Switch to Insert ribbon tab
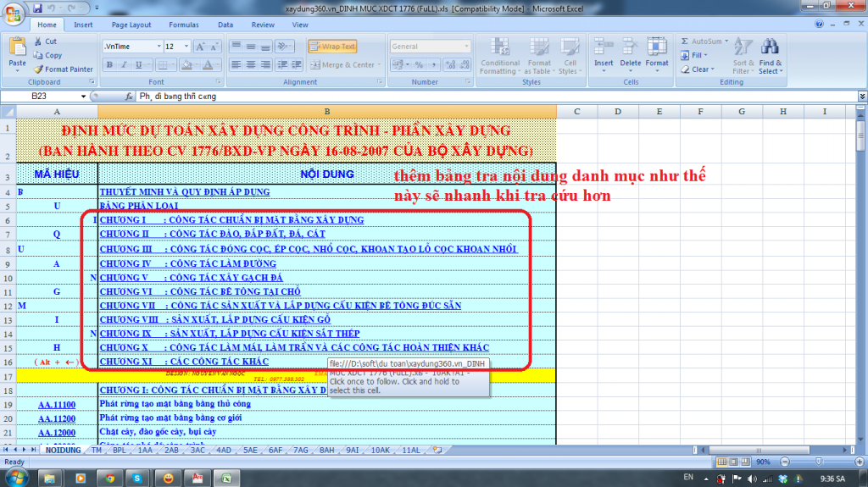 83,25
